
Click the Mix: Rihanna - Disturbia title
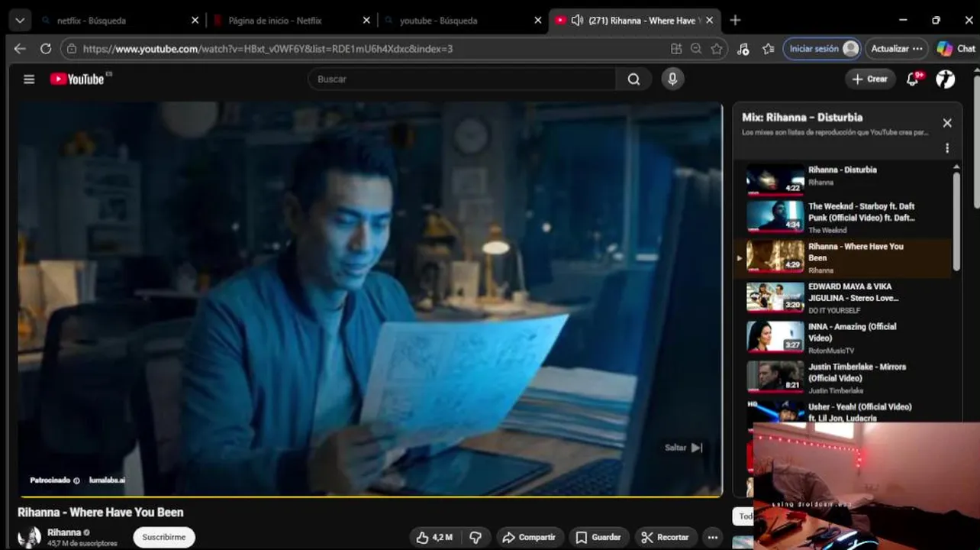[802, 118]
